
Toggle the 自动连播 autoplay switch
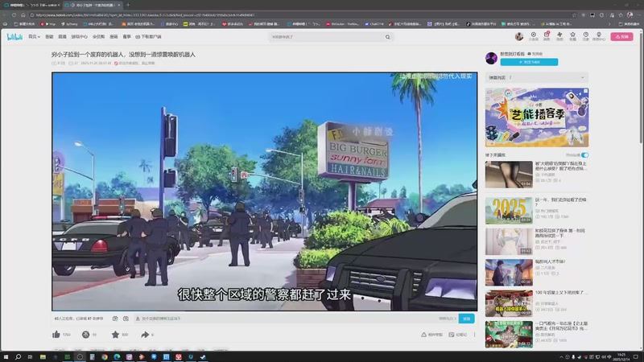click(x=584, y=155)
